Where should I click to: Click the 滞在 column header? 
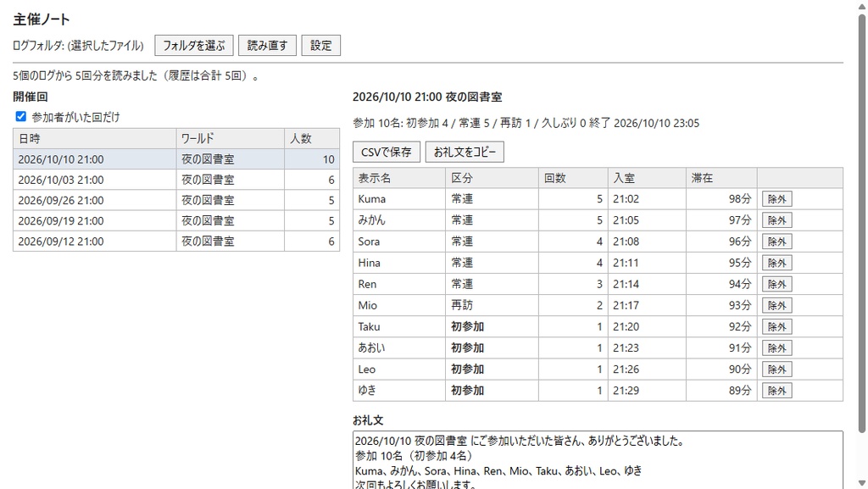[x=721, y=178]
